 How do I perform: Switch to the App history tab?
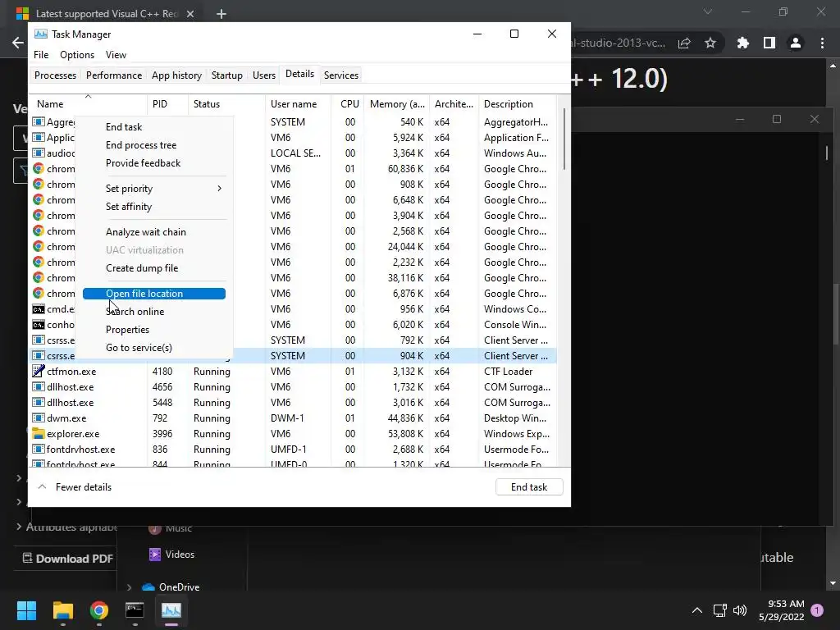(x=177, y=75)
